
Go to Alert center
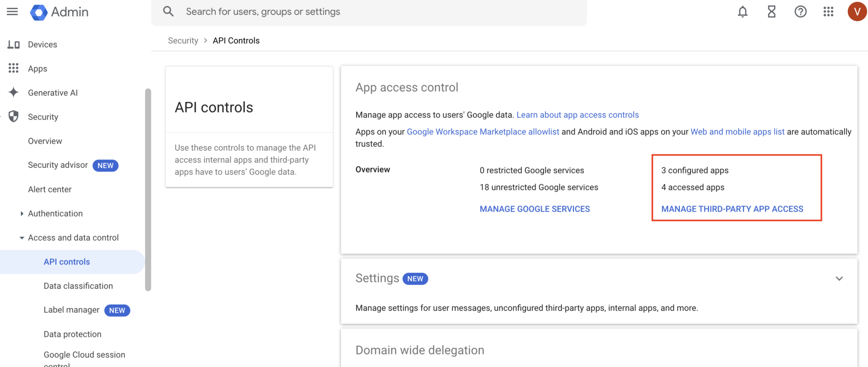pyautogui.click(x=50, y=189)
